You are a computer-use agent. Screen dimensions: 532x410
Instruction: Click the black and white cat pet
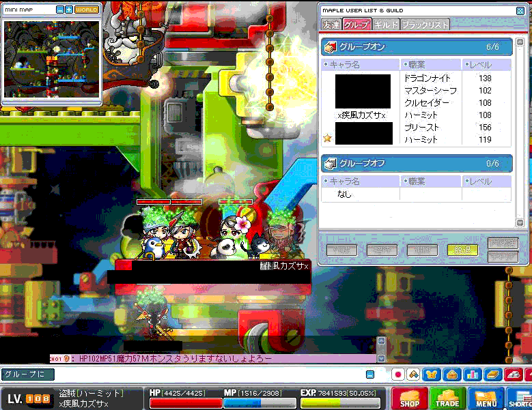257,246
